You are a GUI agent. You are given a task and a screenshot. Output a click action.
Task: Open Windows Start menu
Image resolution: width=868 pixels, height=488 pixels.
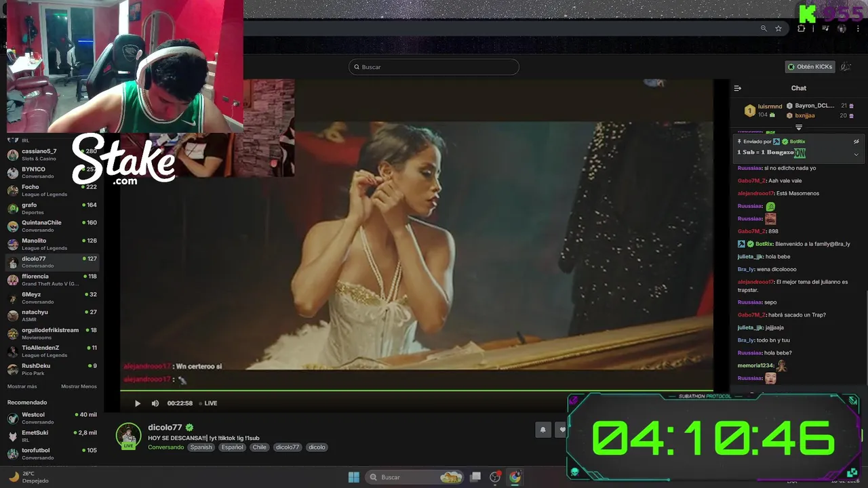coord(353,477)
